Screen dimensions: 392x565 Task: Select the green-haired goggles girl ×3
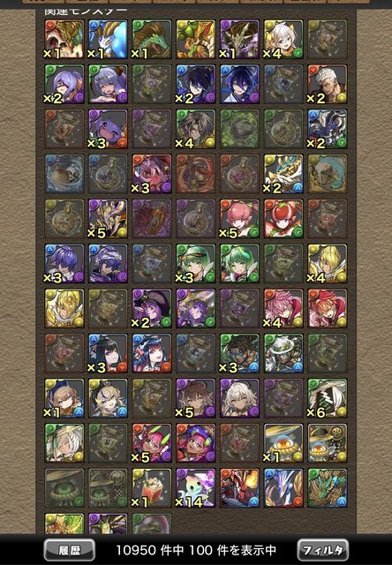click(196, 263)
